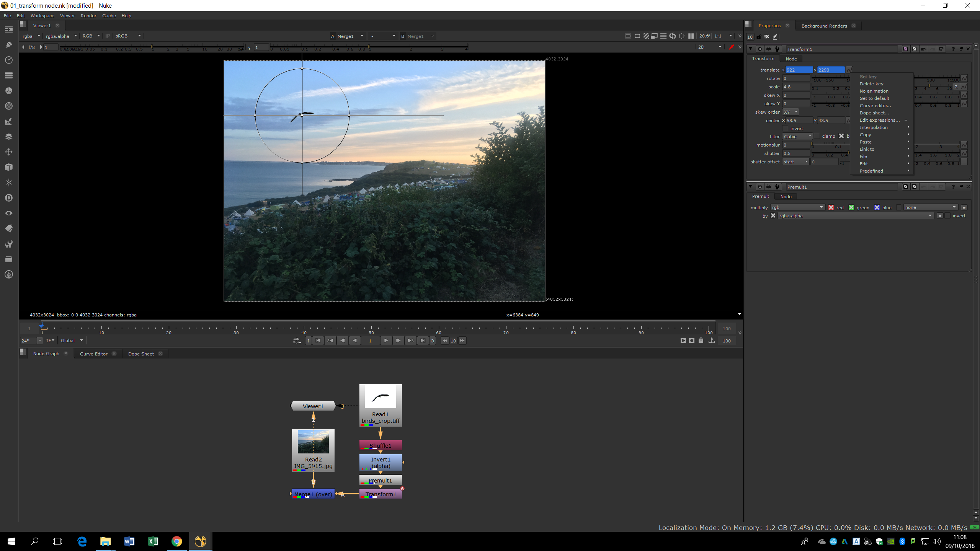Open the Merge nodes layers icon

[x=9, y=137]
